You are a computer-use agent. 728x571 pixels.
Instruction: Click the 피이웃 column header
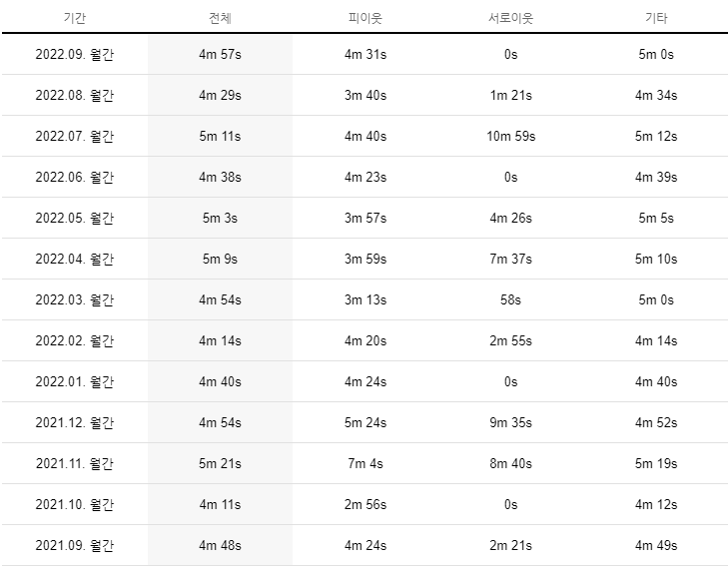(x=365, y=18)
